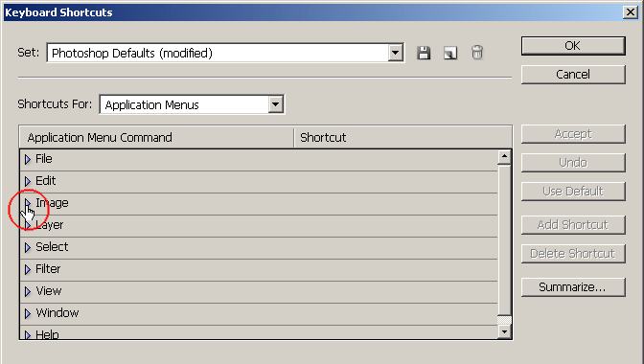Expand the Filter menu commands triangle

pos(28,269)
